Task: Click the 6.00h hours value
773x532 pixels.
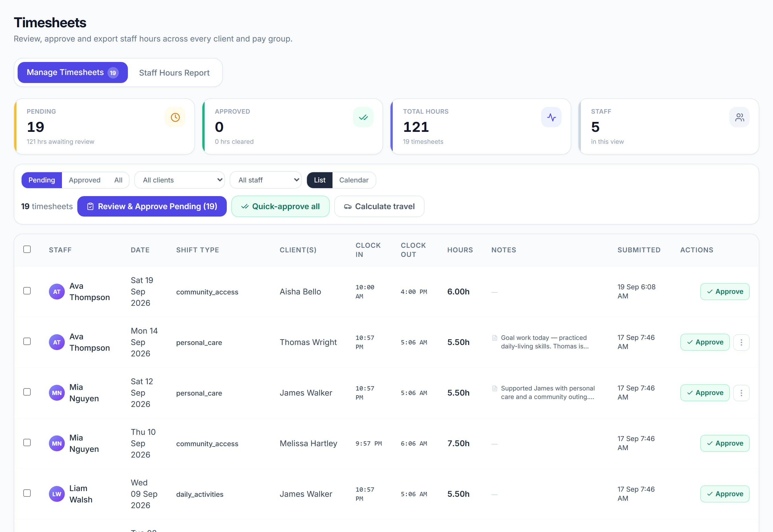Action: pos(458,292)
